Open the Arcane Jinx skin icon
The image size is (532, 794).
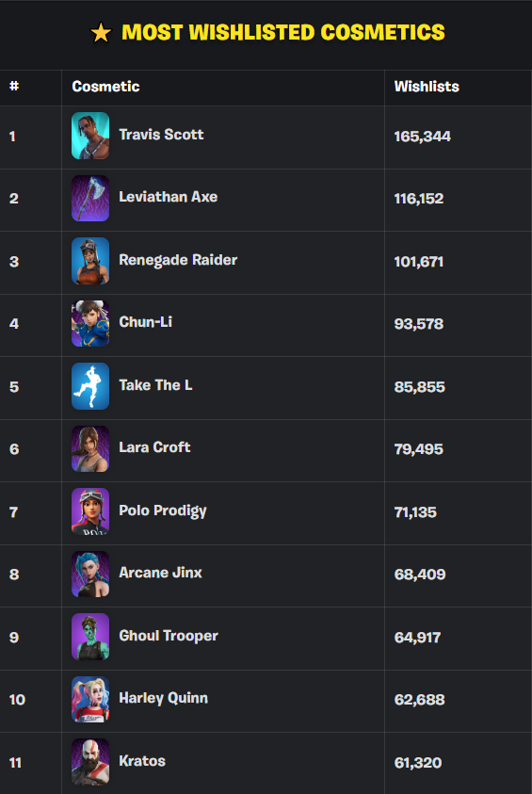pos(90,574)
